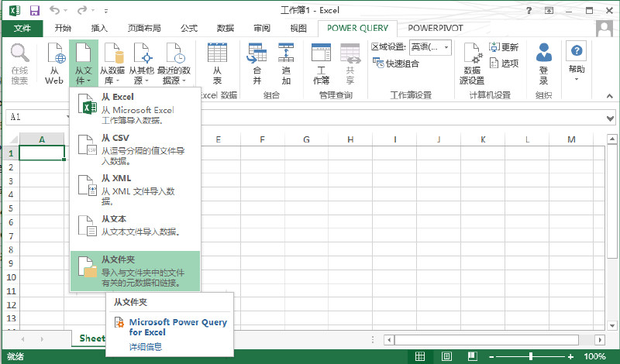Choose From Folder (从文件夹) menu entry
620x364 pixels.
pyautogui.click(x=135, y=271)
